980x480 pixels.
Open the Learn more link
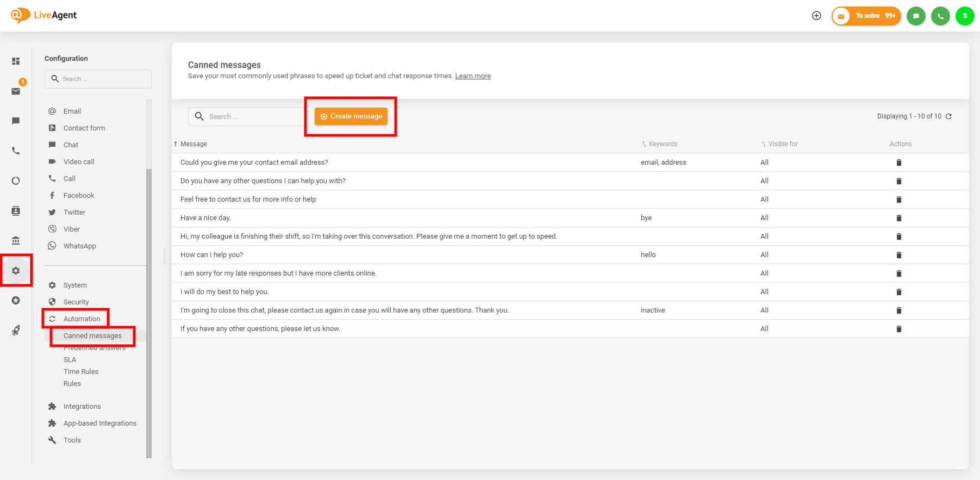472,76
